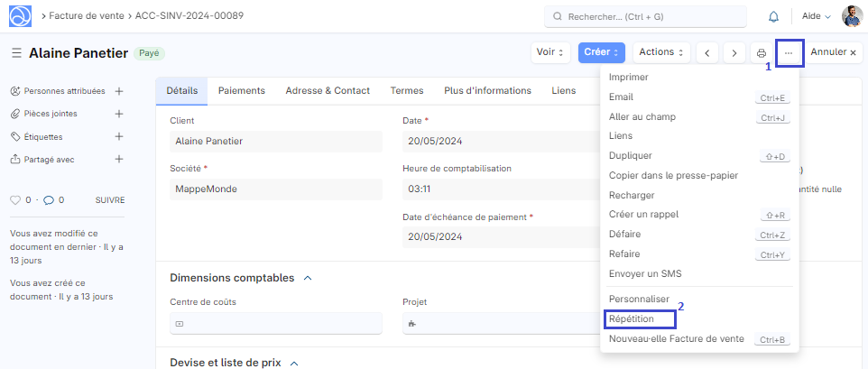Open the Créer dropdown button

pyautogui.click(x=602, y=52)
